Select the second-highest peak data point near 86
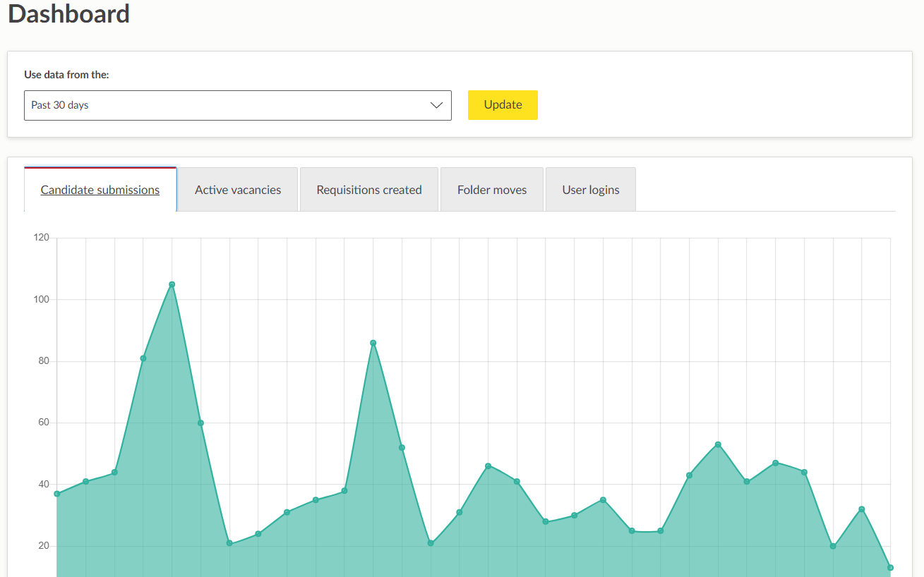The image size is (924, 577). pyautogui.click(x=373, y=343)
